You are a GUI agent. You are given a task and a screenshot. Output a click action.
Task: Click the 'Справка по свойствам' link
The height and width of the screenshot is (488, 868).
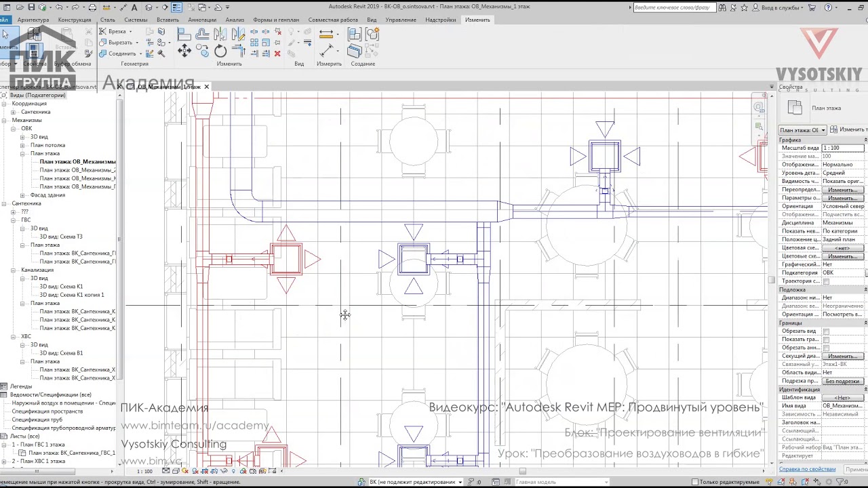point(807,469)
